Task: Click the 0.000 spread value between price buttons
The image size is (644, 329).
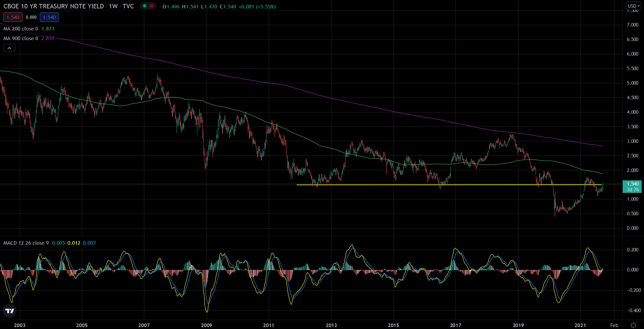Action: 31,17
